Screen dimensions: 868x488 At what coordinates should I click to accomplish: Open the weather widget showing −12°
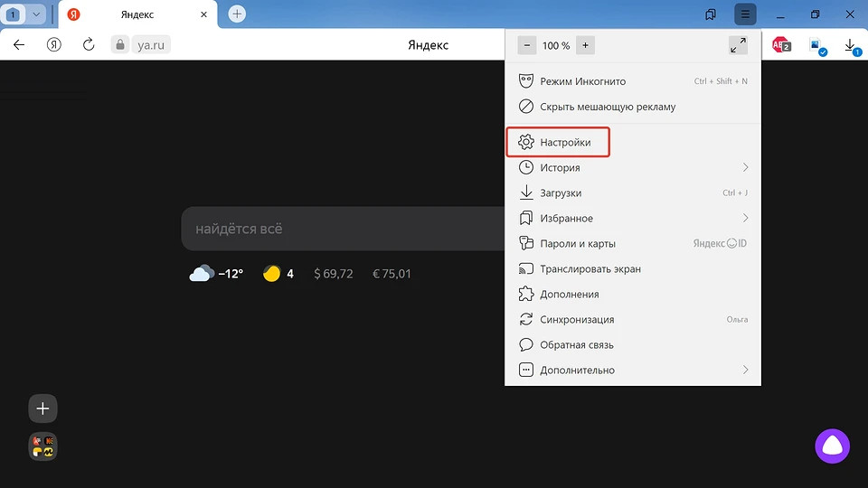pyautogui.click(x=216, y=273)
